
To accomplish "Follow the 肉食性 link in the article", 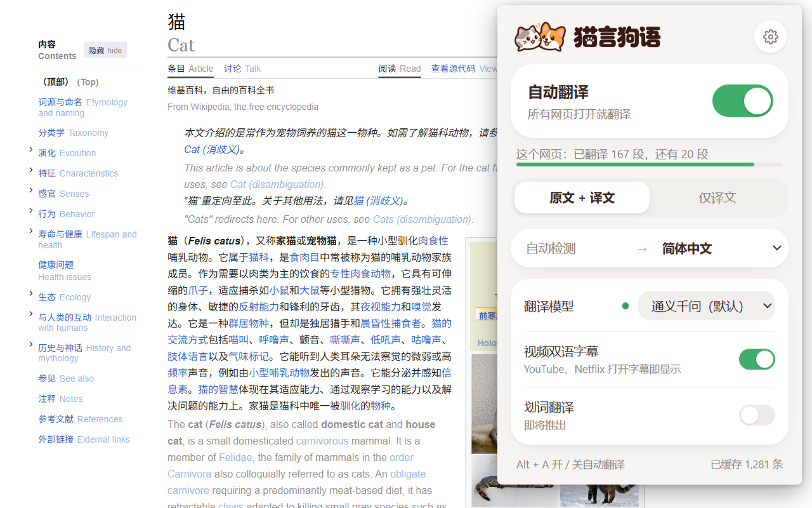I will pyautogui.click(x=433, y=241).
